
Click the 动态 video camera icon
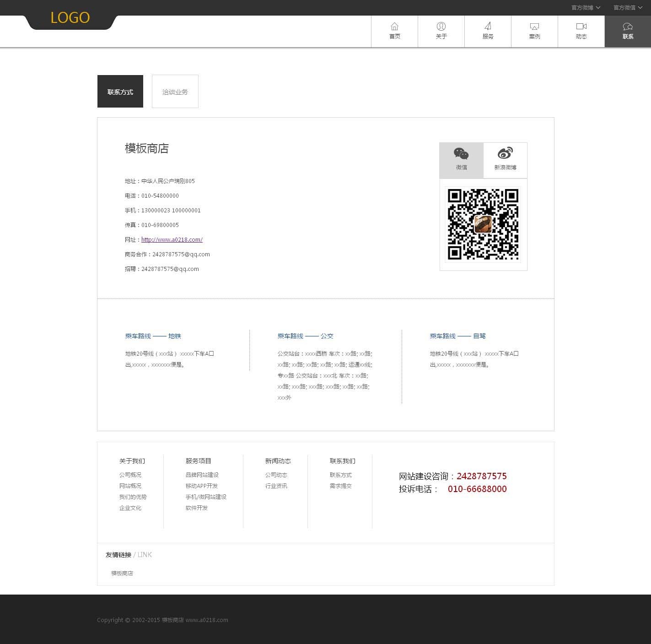[581, 27]
